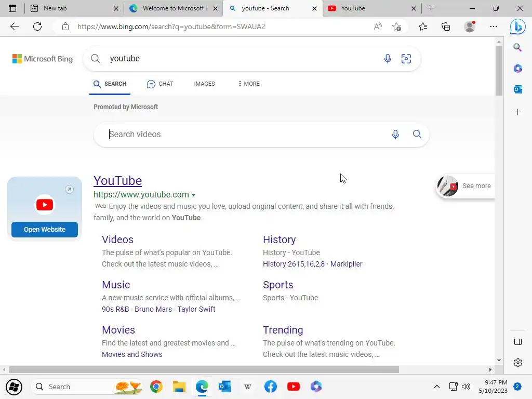Open the Sports sitelink
The height and width of the screenshot is (399, 532).
click(x=278, y=285)
